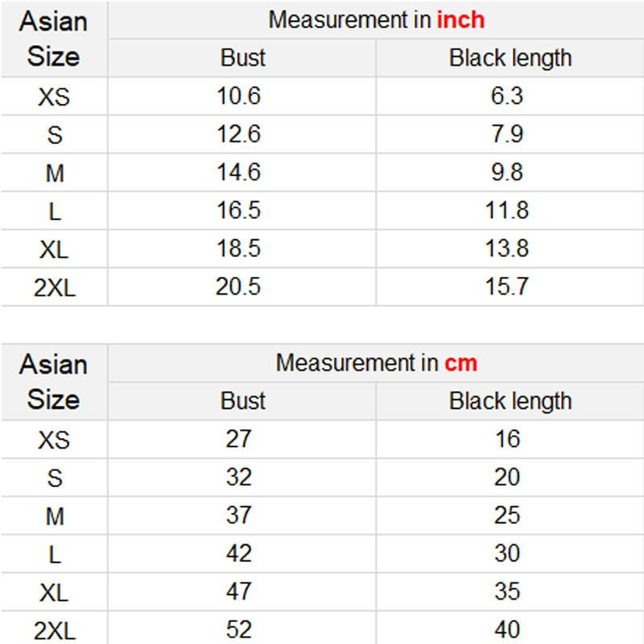Viewport: 644px width, 644px height.
Task: Click the 11.8 black length cell
Action: tap(507, 211)
